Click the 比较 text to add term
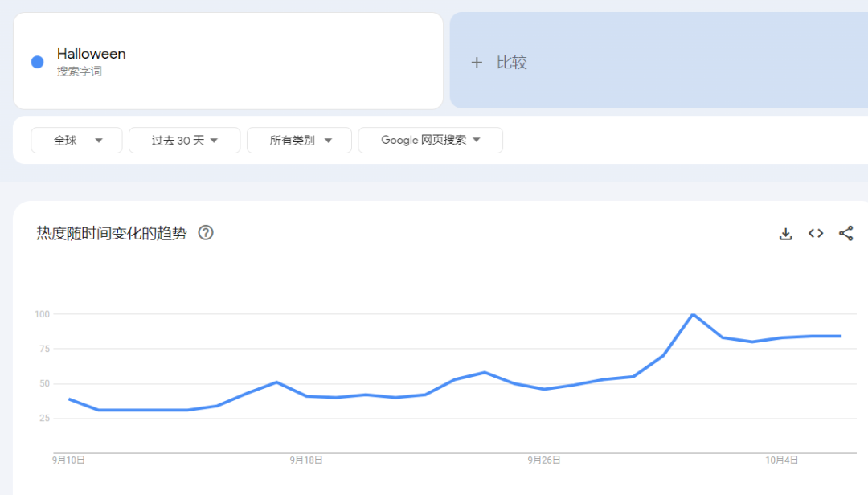Image resolution: width=868 pixels, height=495 pixels. coord(512,63)
